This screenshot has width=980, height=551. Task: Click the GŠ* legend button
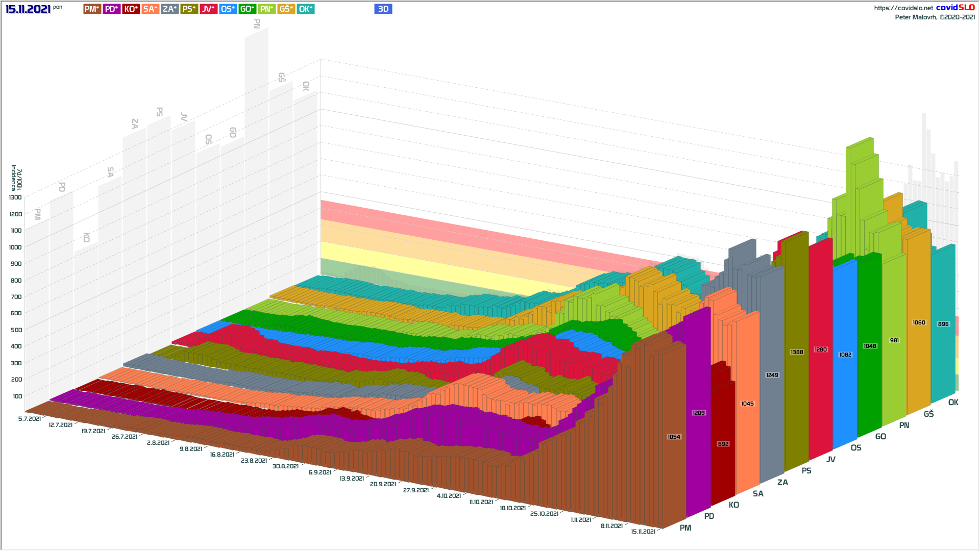[286, 9]
